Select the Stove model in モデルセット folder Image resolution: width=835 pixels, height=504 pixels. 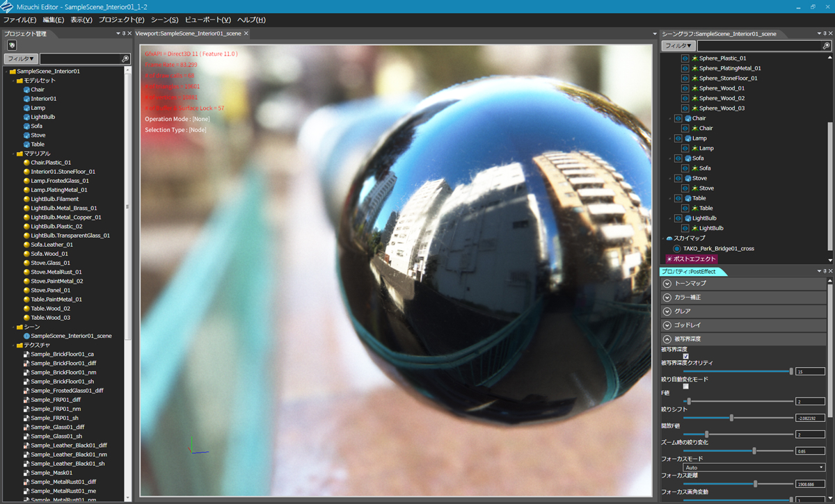click(x=38, y=135)
